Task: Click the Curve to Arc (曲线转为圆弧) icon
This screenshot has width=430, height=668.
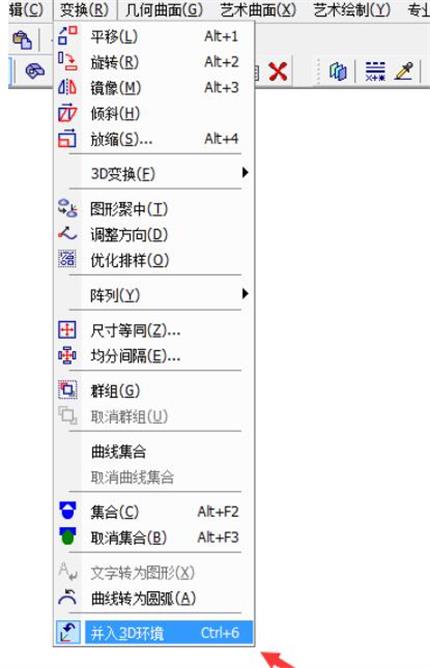Action: (68, 598)
